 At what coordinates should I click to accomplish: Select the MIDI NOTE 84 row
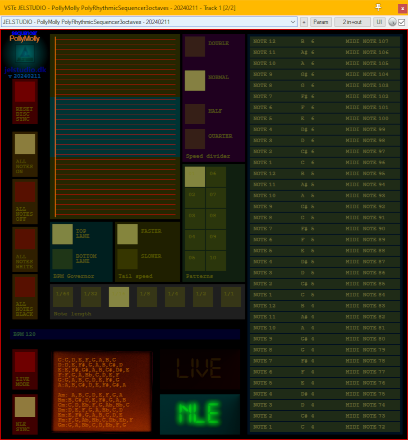coord(325,295)
